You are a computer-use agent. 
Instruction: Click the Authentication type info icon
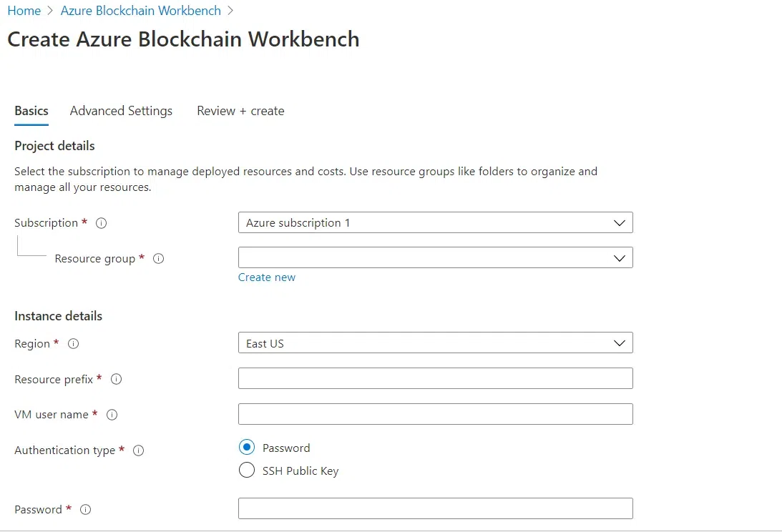(139, 450)
